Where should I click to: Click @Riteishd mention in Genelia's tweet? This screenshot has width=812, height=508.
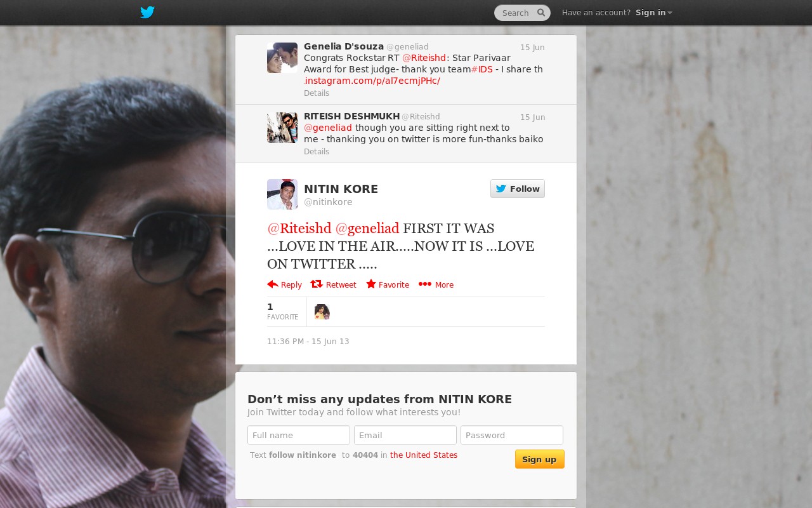click(x=424, y=58)
